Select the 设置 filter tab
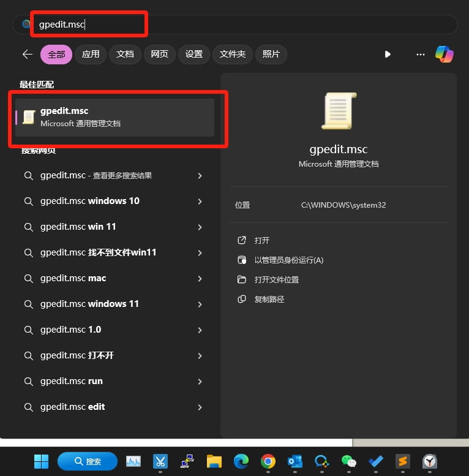 tap(193, 54)
